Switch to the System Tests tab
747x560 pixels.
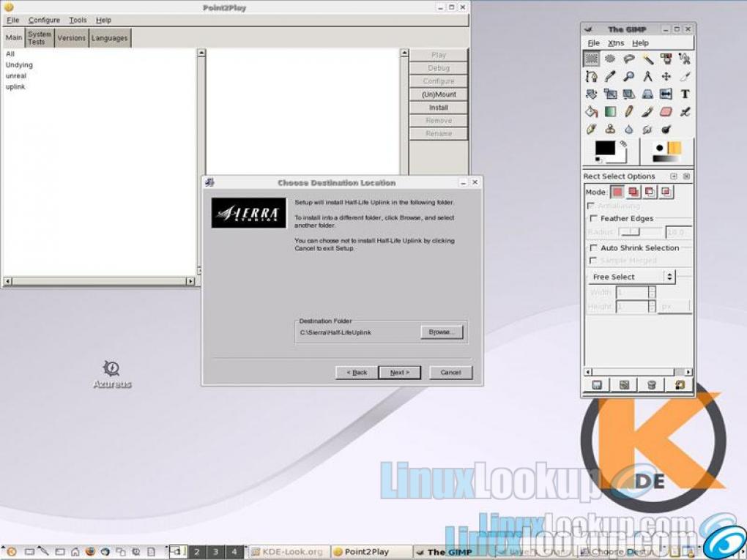pos(40,38)
